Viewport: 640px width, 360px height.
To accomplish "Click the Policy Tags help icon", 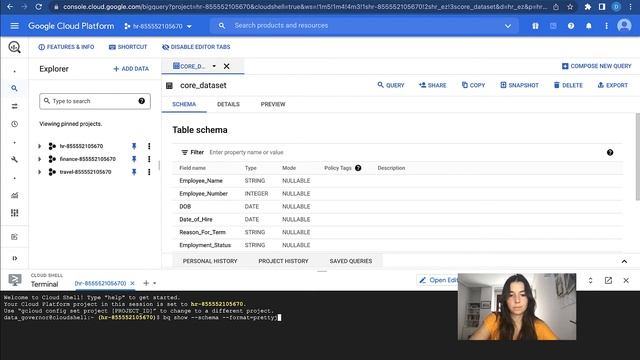I will pos(358,168).
